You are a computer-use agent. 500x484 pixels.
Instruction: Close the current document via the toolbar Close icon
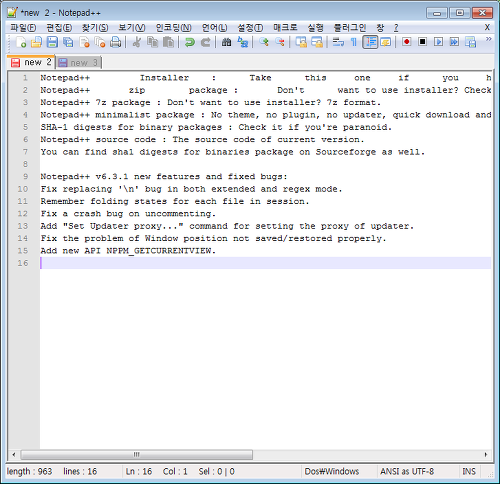coord(84,42)
